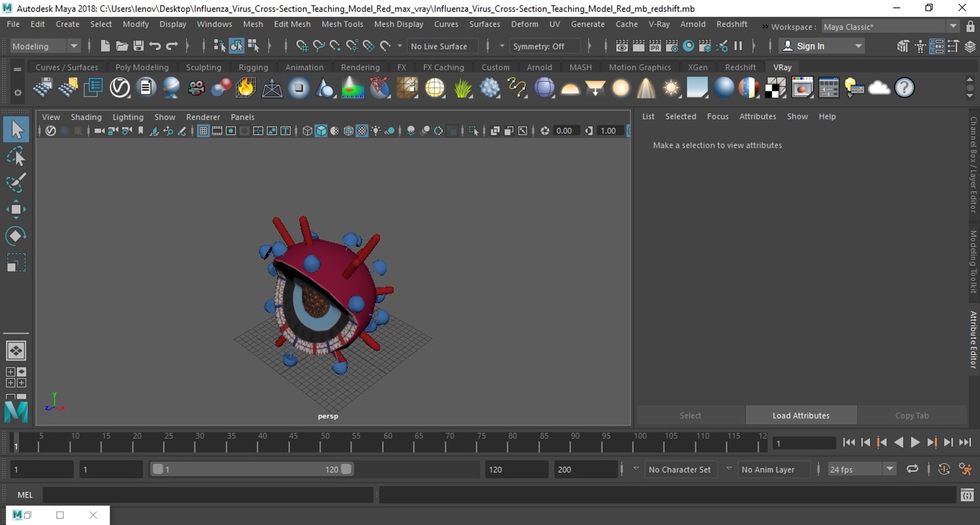Click the Redo arrow icon
The height and width of the screenshot is (525, 980).
tap(172, 46)
